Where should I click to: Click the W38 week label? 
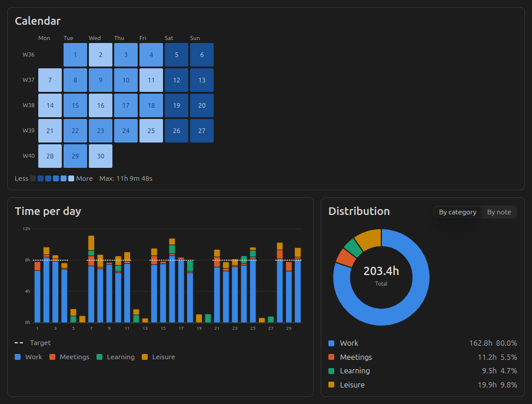28,105
